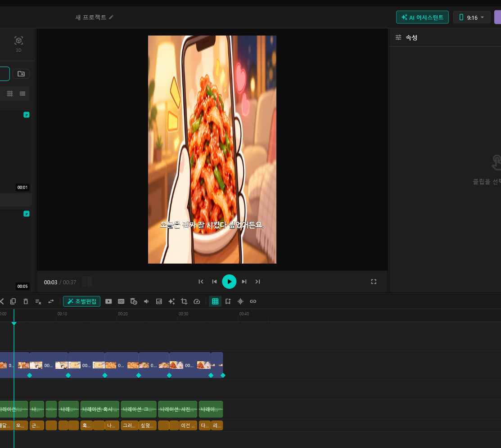Expand the 9:16 aspect ratio dropdown
501x448 pixels.
click(472, 17)
